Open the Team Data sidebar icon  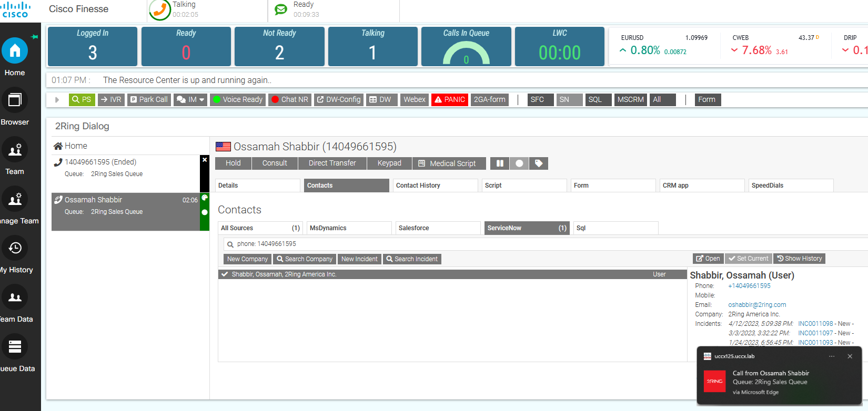tap(15, 297)
